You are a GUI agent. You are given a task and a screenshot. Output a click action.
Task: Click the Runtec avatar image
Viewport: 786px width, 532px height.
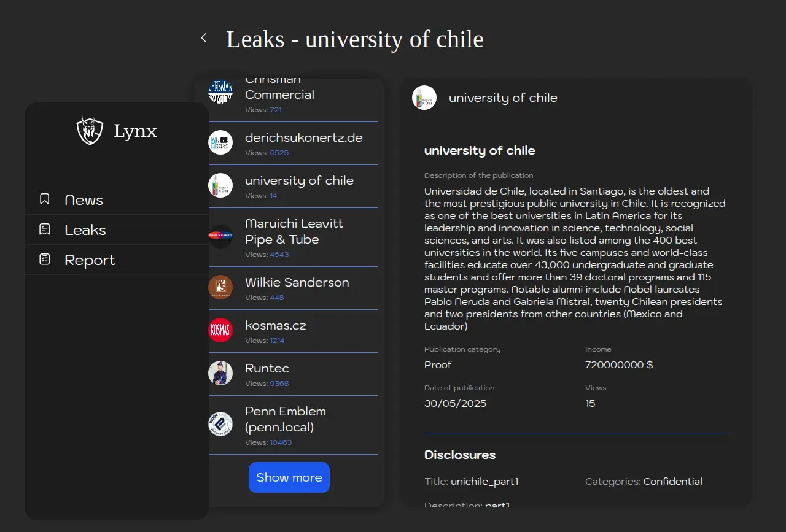point(220,373)
